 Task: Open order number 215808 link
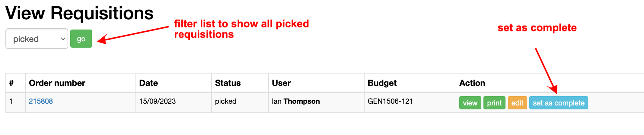41,101
